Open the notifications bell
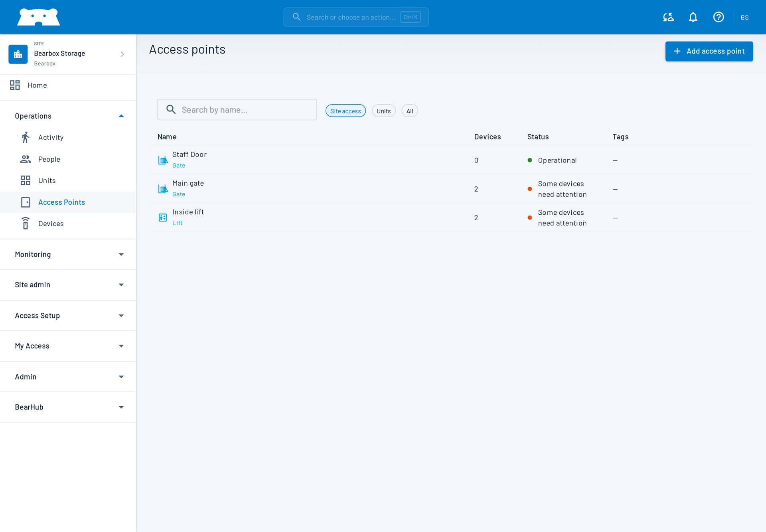 pyautogui.click(x=693, y=17)
